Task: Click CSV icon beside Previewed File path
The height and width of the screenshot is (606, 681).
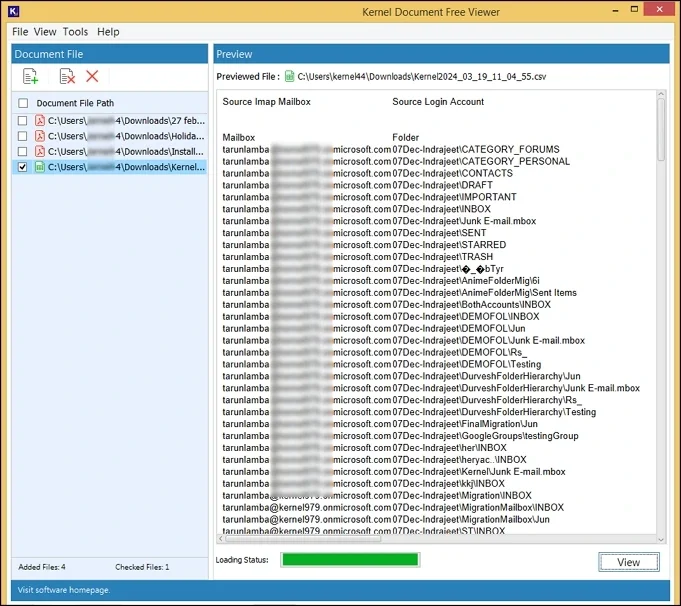Action: [x=289, y=76]
